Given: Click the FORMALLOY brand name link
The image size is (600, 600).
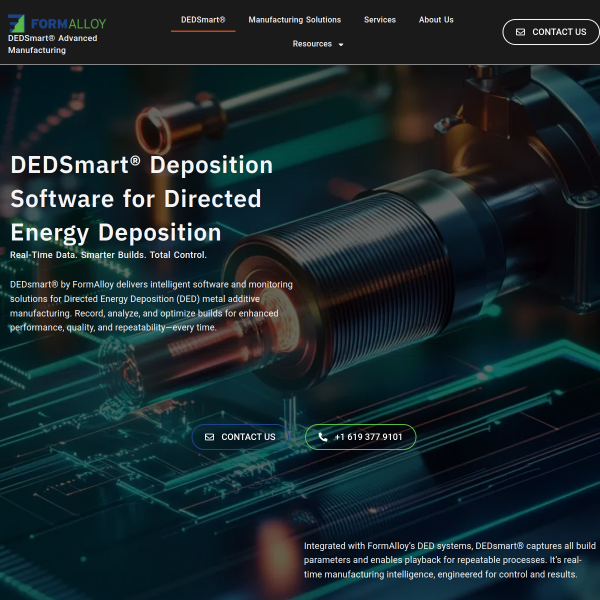Looking at the screenshot, I should [x=68, y=24].
